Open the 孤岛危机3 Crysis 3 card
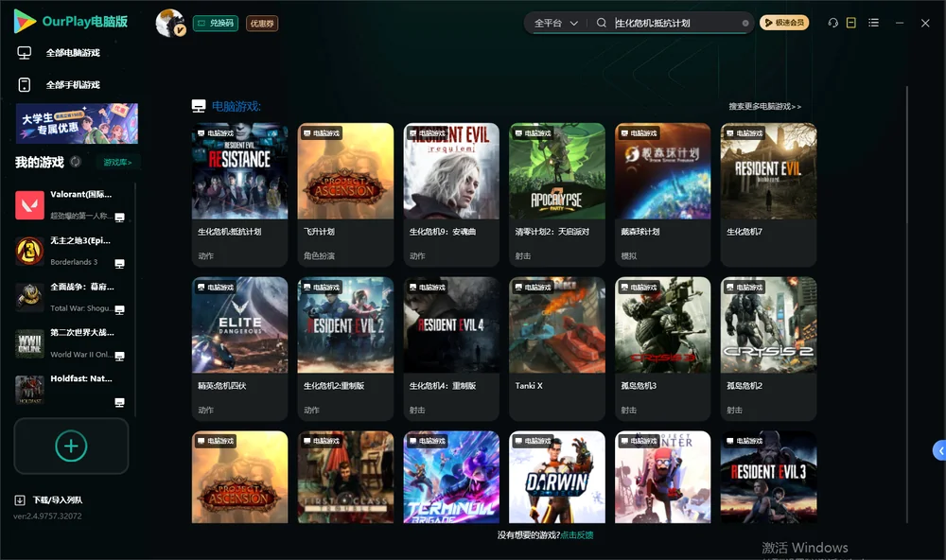The image size is (946, 560). [662, 349]
